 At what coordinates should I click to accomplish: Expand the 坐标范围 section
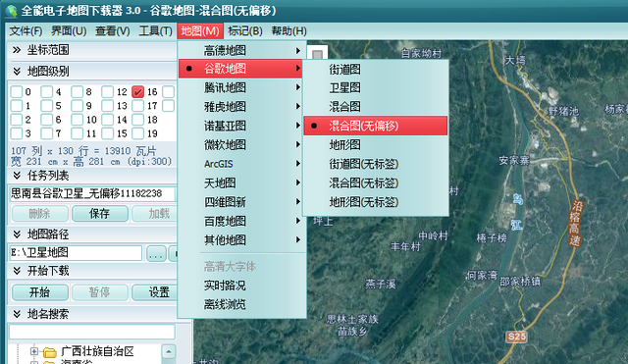pyautogui.click(x=17, y=50)
